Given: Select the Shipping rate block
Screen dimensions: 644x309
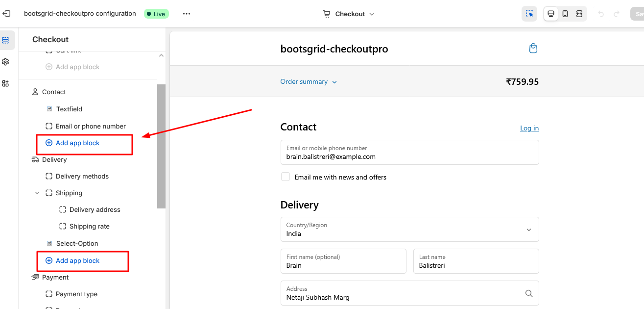Looking at the screenshot, I should click(x=90, y=226).
